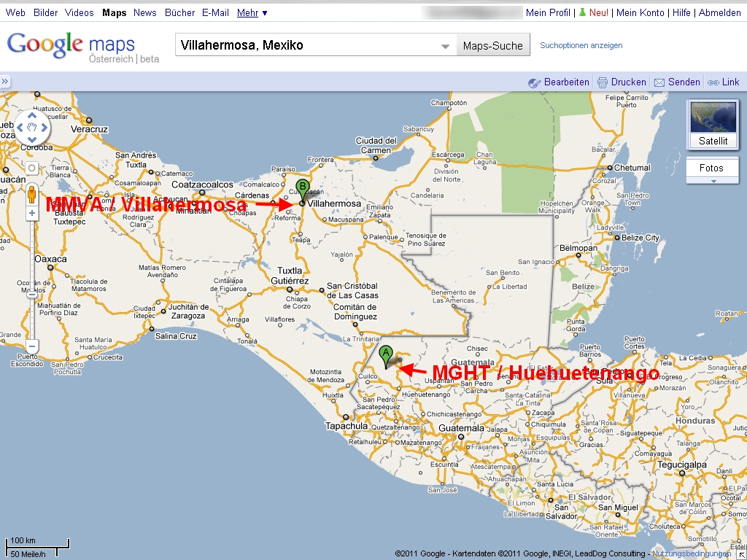Open Mein Konto
The height and width of the screenshot is (560, 747).
(640, 13)
